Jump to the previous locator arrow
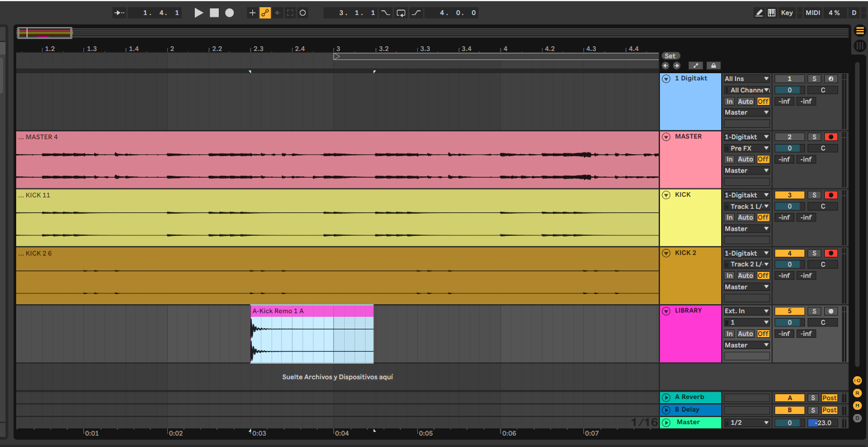Screen dimensions: 868x447 pyautogui.click(x=665, y=65)
